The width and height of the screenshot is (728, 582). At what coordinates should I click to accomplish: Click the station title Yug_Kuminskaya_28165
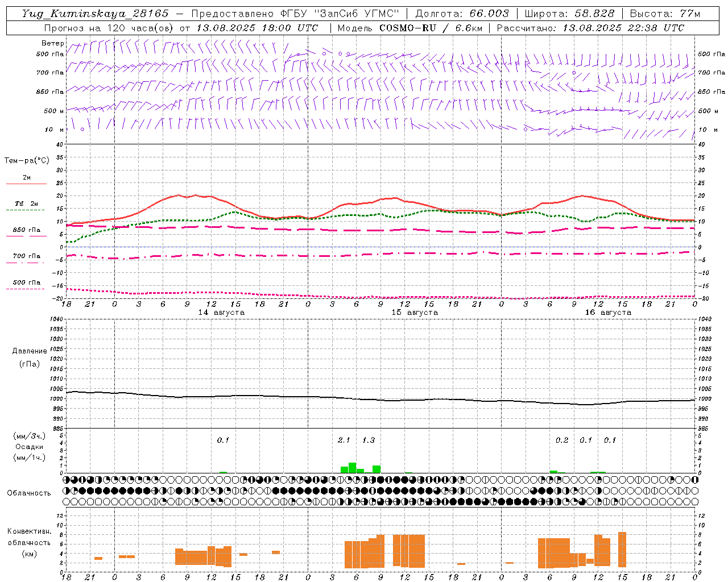click(x=95, y=14)
